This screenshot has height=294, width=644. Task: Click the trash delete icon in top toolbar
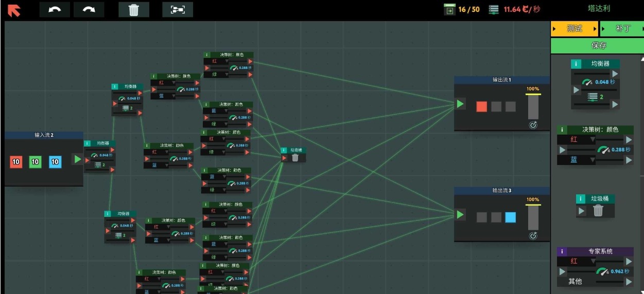[x=134, y=10]
